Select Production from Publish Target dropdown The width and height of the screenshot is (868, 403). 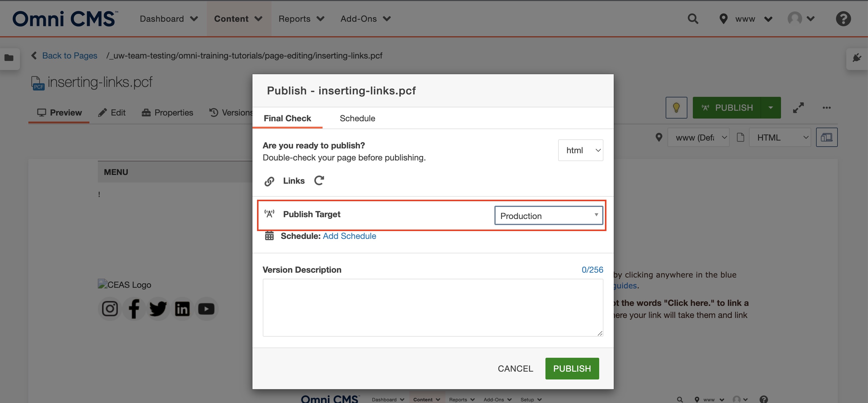[548, 215]
